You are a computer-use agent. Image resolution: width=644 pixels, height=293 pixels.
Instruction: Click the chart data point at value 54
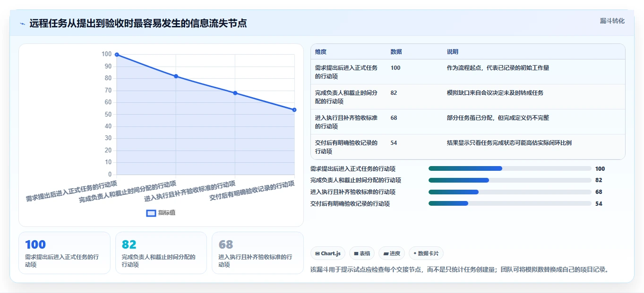click(294, 110)
